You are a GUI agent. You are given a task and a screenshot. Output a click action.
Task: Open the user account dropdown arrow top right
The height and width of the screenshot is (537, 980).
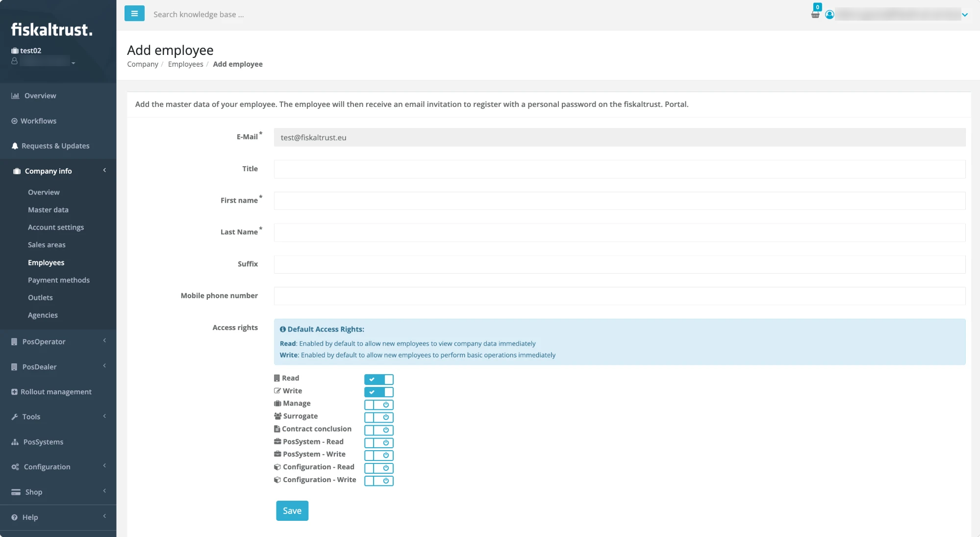pos(965,15)
